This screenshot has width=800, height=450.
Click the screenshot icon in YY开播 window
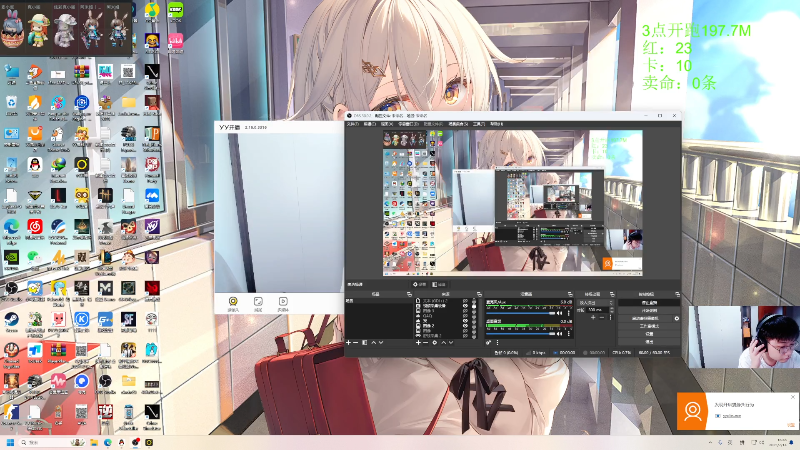click(x=258, y=302)
